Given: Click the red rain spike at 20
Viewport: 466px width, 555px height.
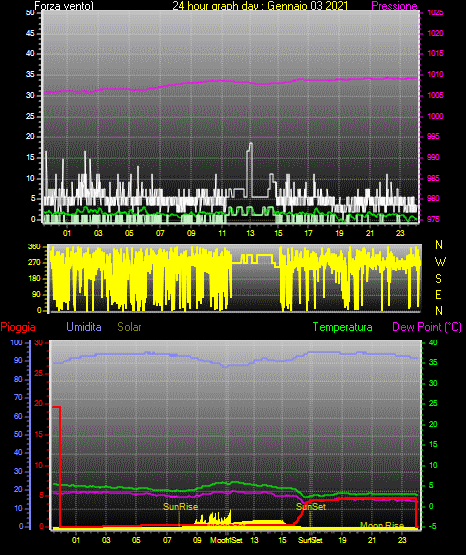Looking at the screenshot, I should [x=57, y=407].
